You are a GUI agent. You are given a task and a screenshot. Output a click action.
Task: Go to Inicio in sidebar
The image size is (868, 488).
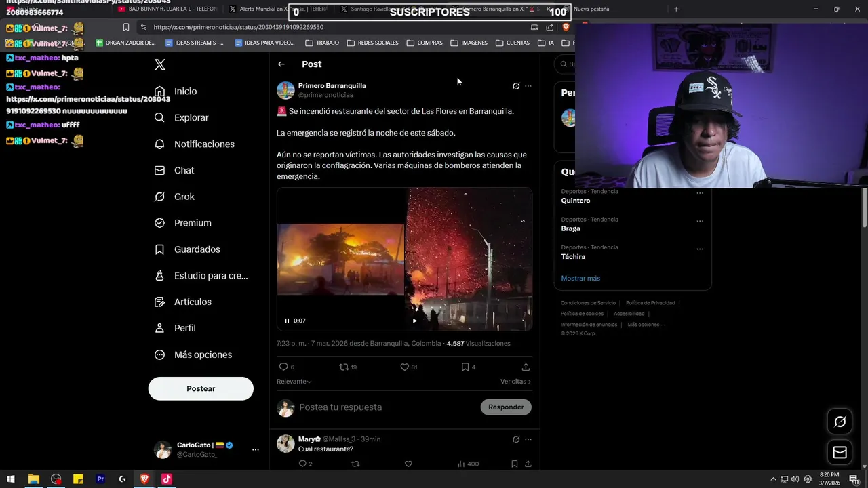pos(176,91)
